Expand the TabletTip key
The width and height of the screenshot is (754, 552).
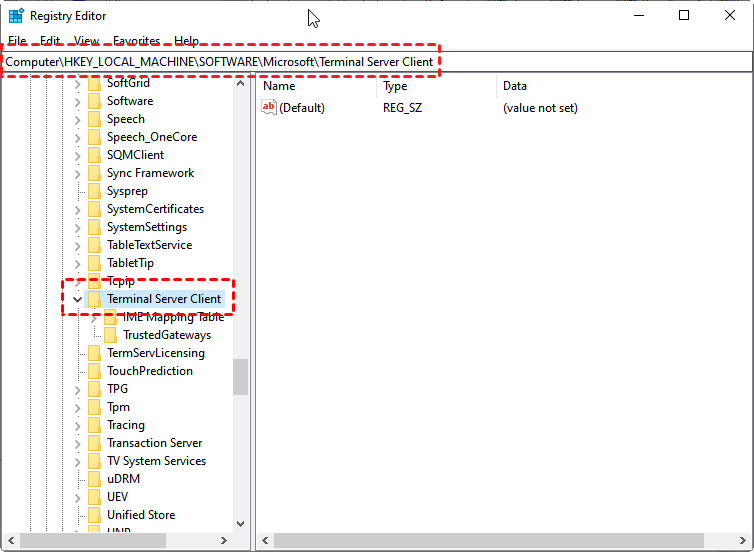(77, 263)
